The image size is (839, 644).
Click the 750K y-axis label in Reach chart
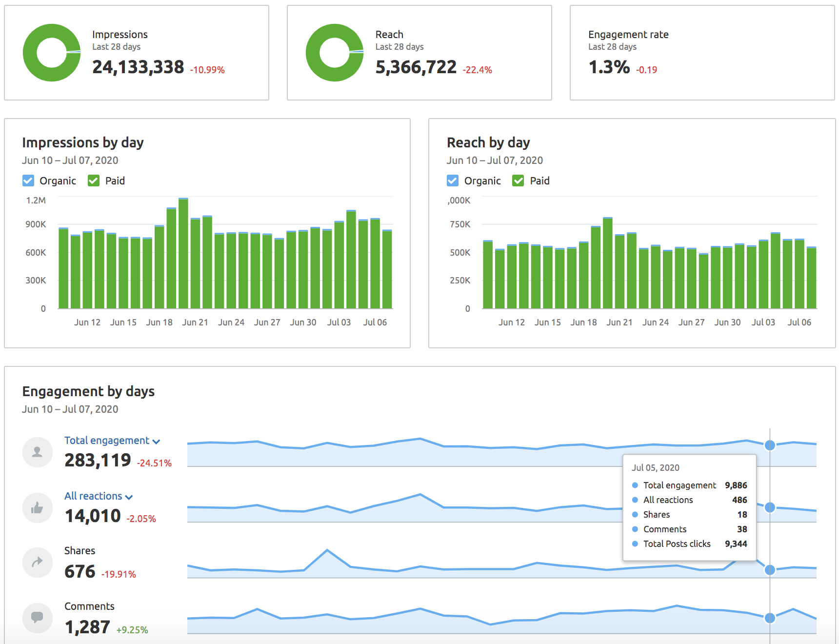pos(460,224)
